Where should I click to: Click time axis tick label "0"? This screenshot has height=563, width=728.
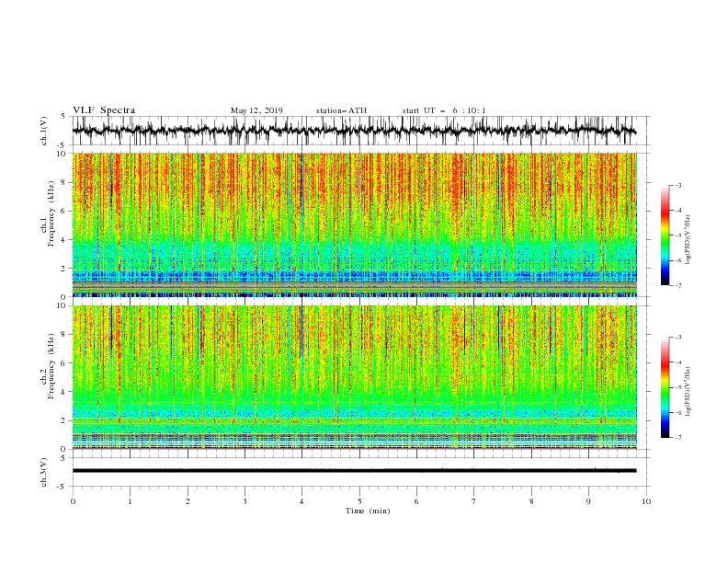(73, 501)
